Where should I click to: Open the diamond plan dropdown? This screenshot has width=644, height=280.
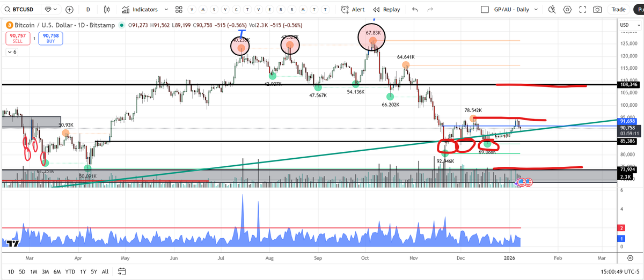pos(52,9)
